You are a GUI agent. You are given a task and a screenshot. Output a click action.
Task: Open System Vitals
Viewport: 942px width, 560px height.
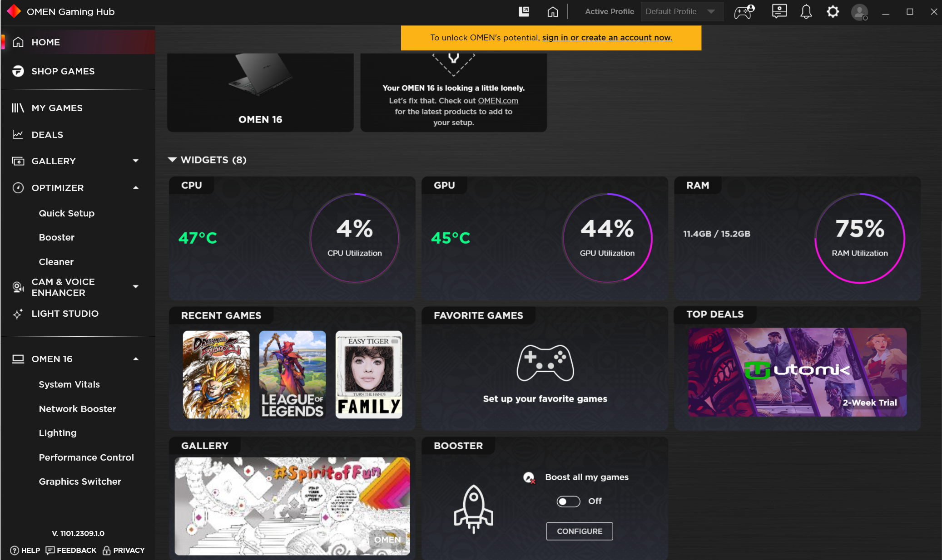[69, 384]
